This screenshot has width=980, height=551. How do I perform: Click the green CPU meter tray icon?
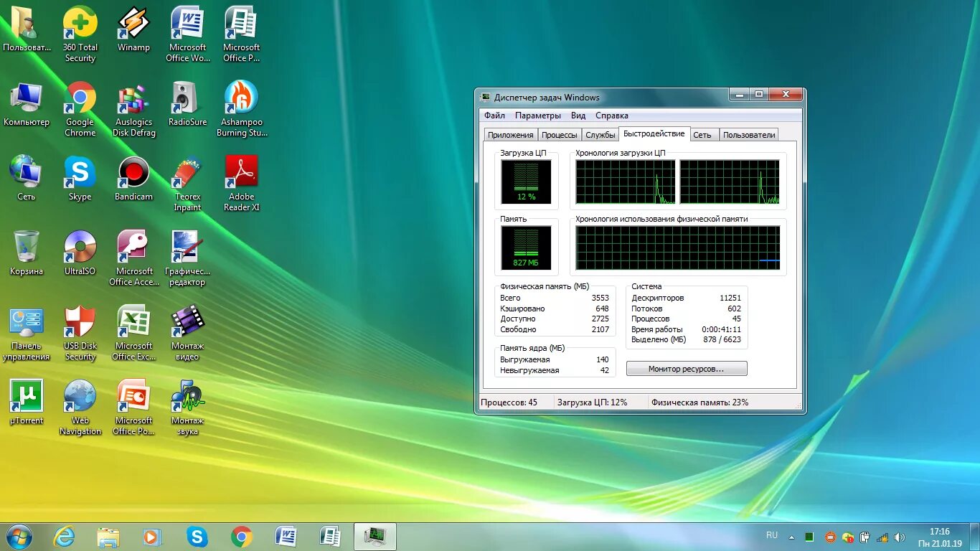click(809, 537)
